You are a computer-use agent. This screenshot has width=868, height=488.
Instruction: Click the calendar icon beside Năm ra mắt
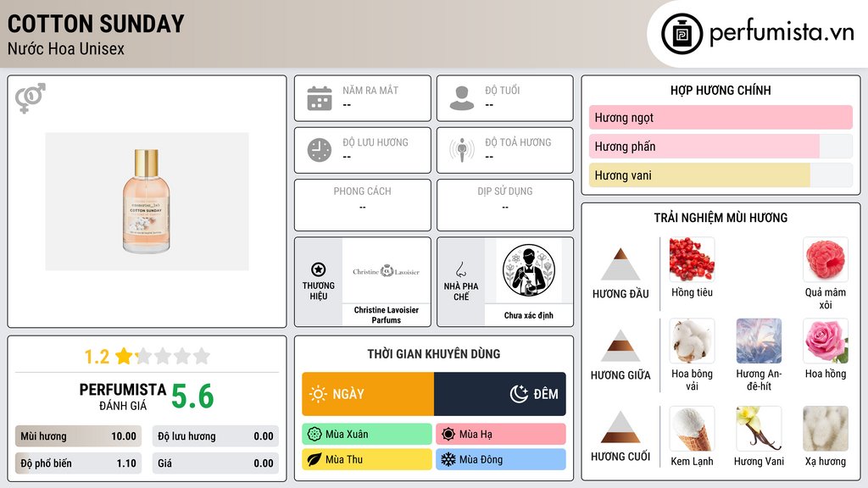[x=320, y=98]
